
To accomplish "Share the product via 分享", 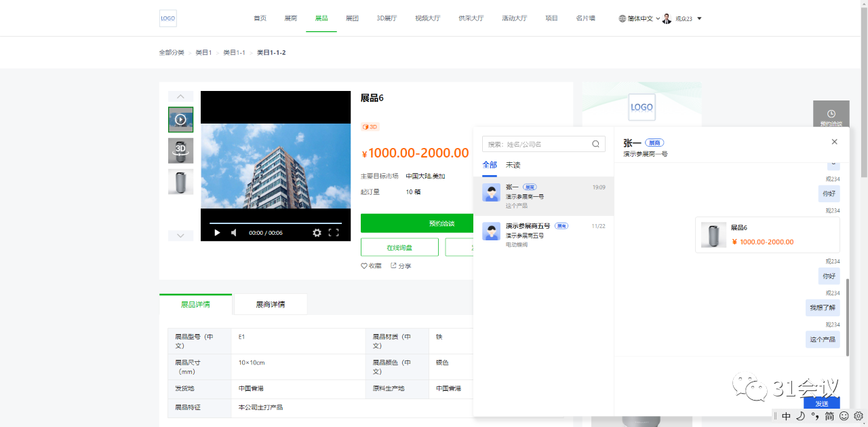I will (x=401, y=266).
